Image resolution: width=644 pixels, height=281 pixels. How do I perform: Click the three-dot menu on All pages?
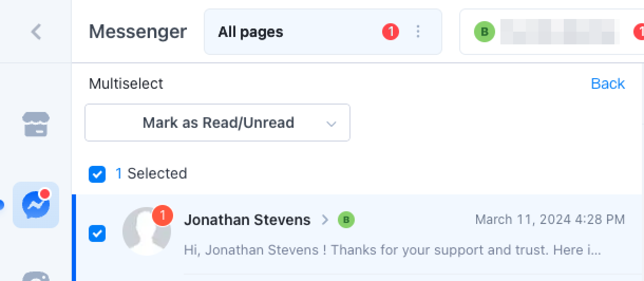(418, 32)
